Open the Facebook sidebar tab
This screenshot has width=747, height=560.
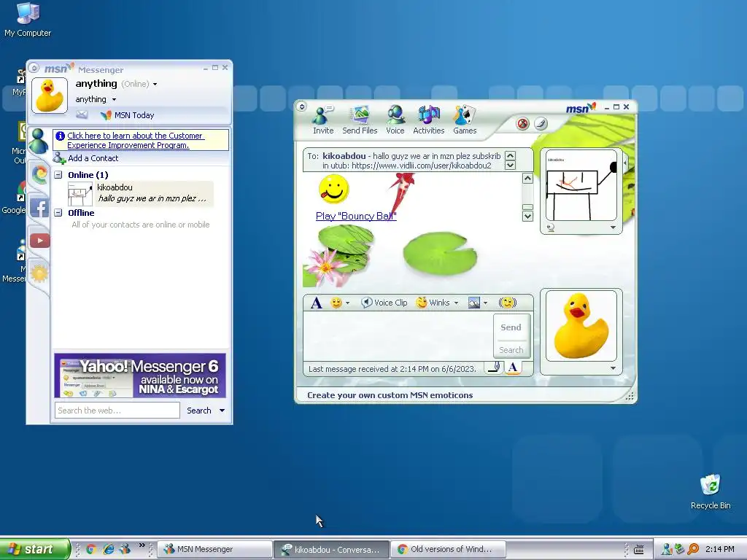[39, 208]
